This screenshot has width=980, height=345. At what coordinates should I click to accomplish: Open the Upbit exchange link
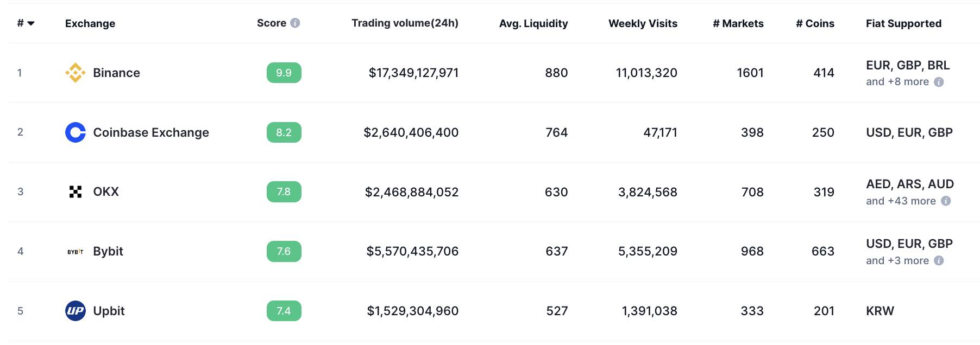coord(109,311)
